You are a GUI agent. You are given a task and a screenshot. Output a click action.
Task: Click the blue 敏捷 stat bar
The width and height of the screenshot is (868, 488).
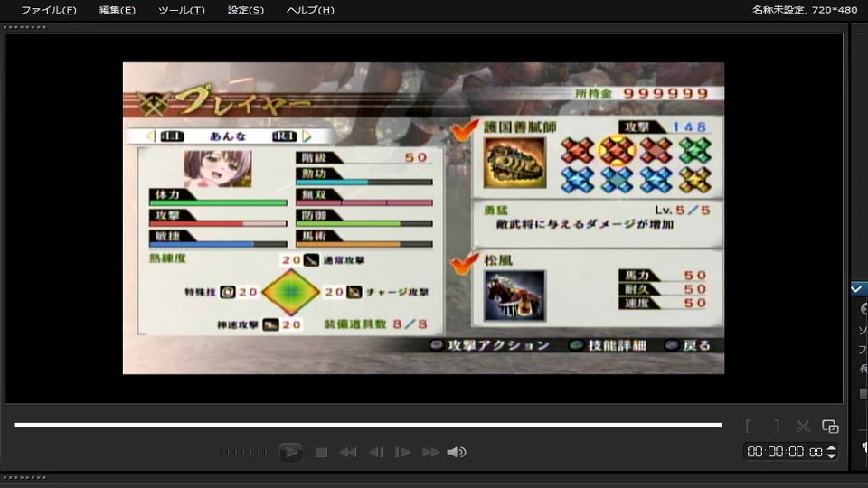[218, 244]
